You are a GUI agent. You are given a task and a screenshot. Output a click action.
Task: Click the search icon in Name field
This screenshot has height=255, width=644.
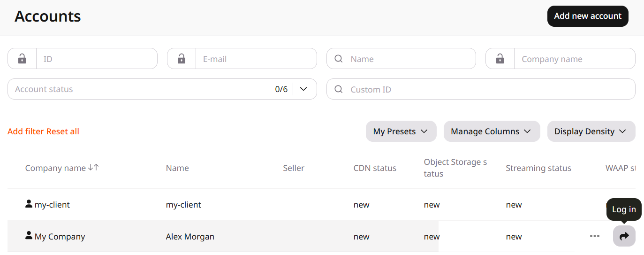point(339,59)
